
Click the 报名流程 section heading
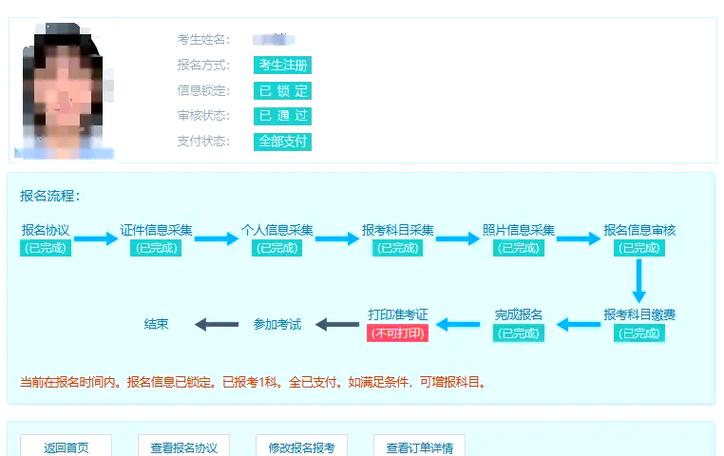click(50, 196)
